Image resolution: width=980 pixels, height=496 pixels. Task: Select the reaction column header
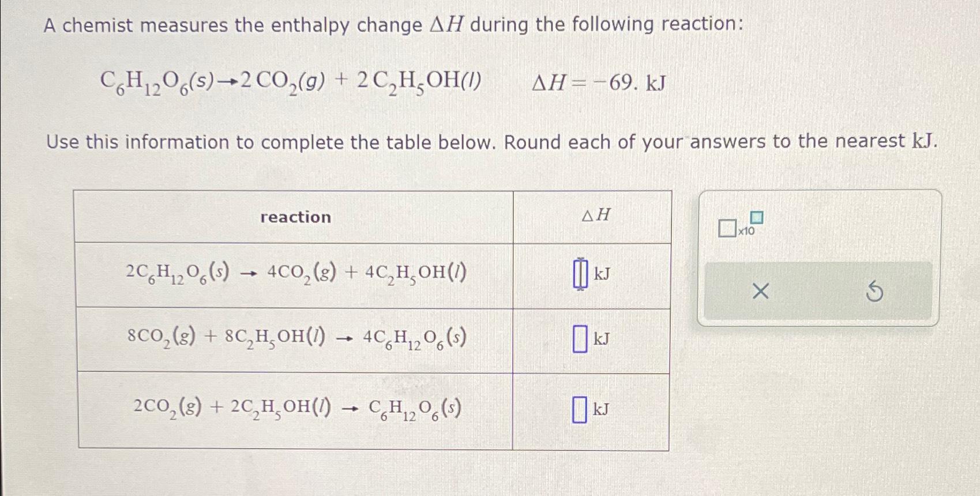295,217
